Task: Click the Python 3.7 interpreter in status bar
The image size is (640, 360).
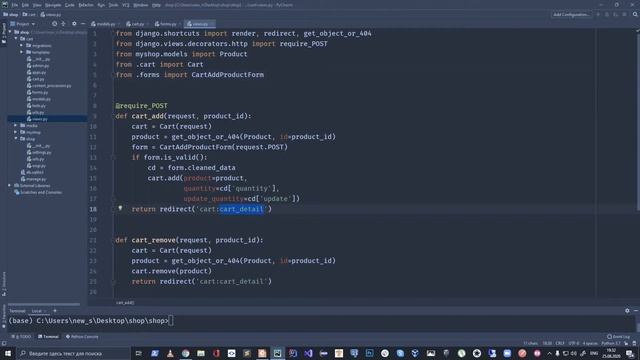Action: click(611, 343)
